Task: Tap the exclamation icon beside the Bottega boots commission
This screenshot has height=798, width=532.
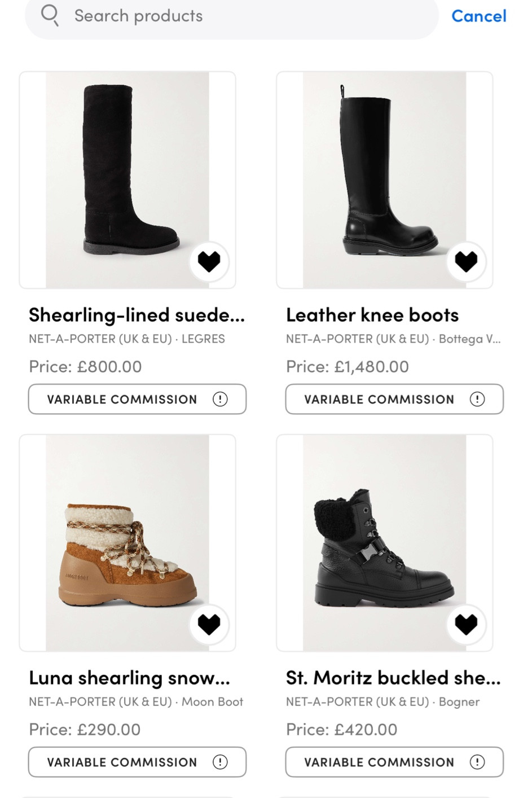Action: (x=477, y=399)
